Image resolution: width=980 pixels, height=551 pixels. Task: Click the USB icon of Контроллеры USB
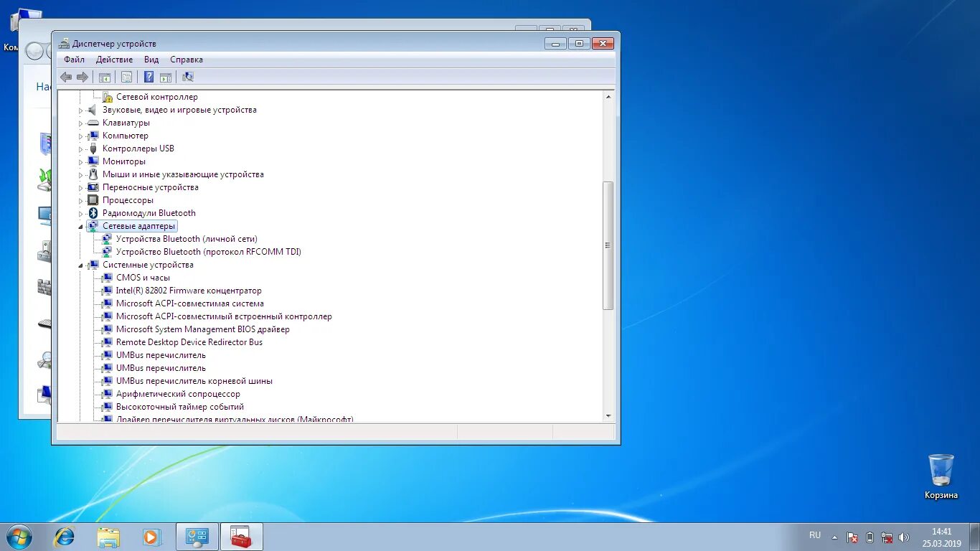pyautogui.click(x=93, y=149)
